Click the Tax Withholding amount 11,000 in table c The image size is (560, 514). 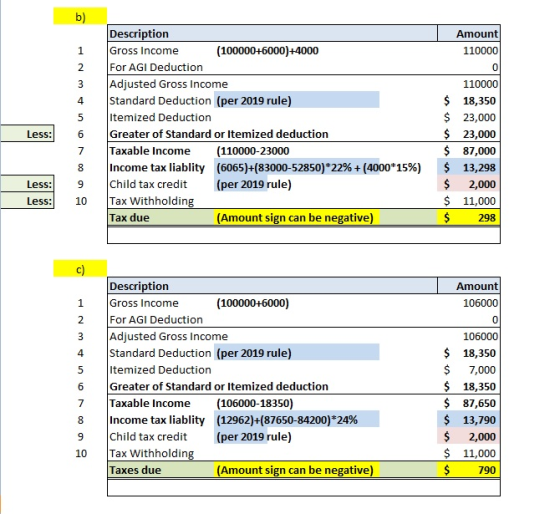[469, 453]
